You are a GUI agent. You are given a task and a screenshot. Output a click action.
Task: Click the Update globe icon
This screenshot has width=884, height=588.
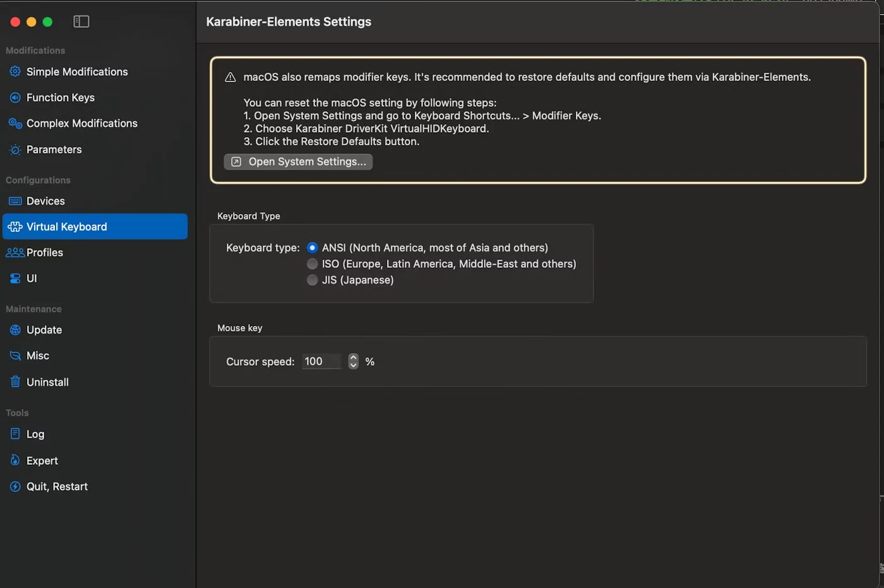coord(15,330)
